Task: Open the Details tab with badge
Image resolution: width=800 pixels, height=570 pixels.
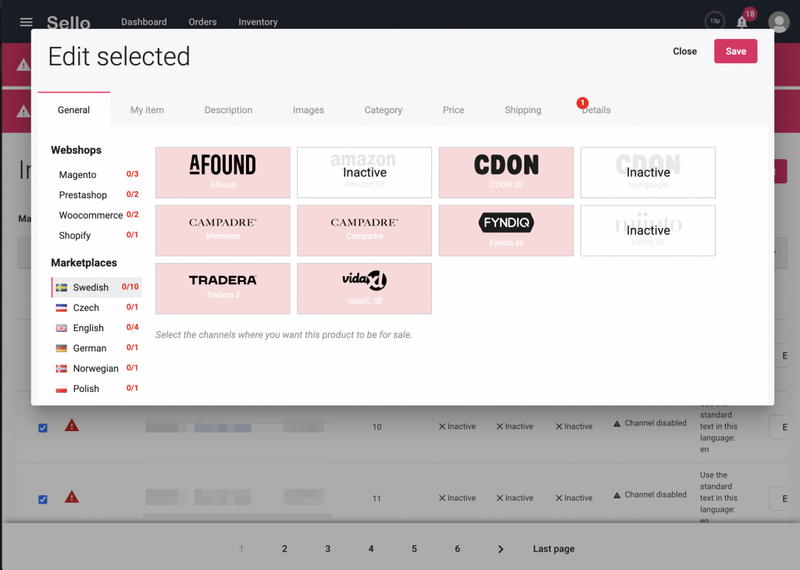Action: click(596, 110)
